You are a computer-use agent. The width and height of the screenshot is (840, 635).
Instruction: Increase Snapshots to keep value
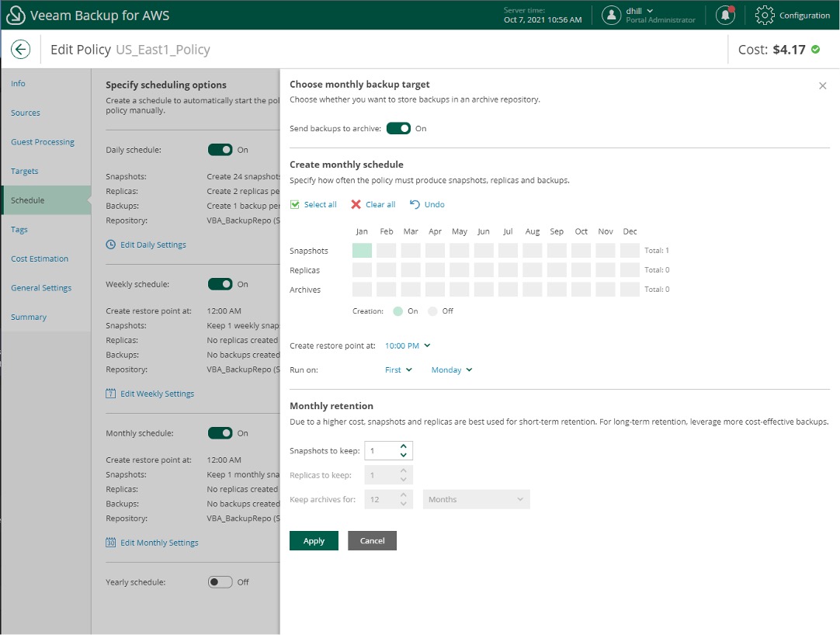(404, 446)
